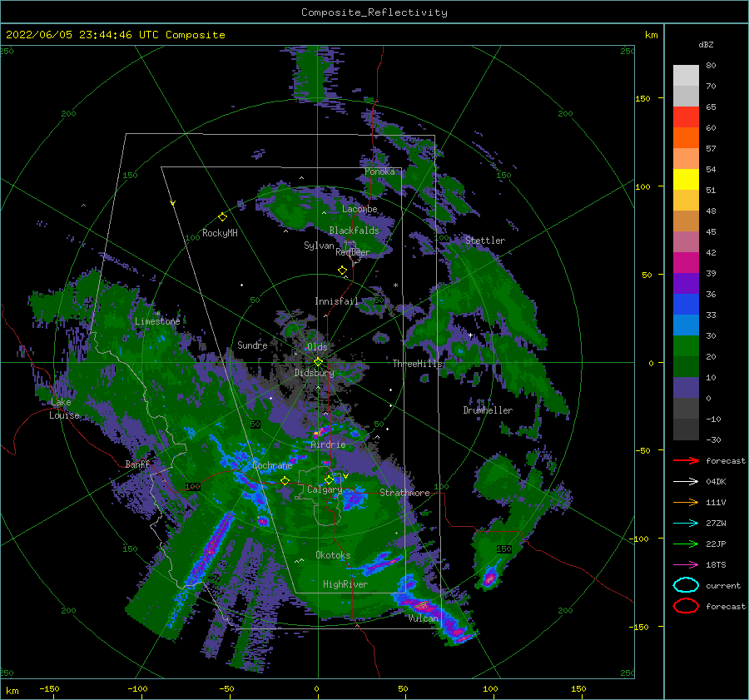This screenshot has width=749, height=700.
Task: Select the RockyMH label
Action: (220, 233)
